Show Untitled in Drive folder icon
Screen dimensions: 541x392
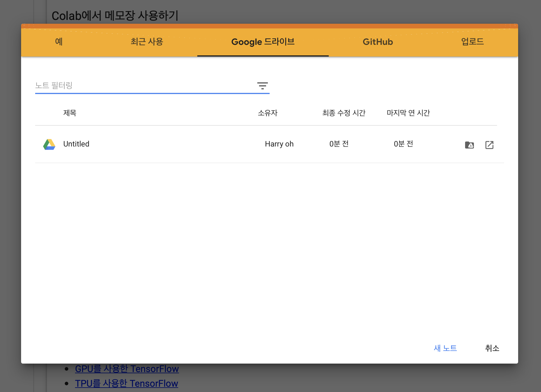469,145
